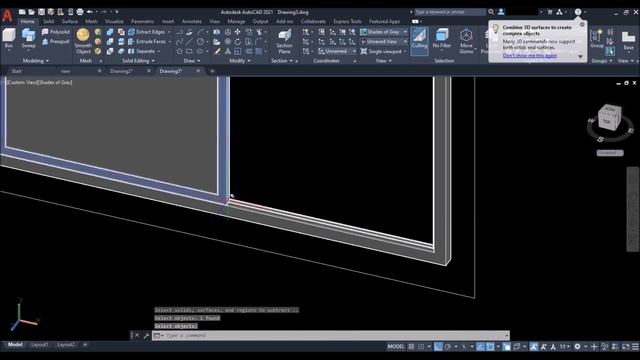
Task: Open the Visualize ribbon tab
Action: coord(114,21)
